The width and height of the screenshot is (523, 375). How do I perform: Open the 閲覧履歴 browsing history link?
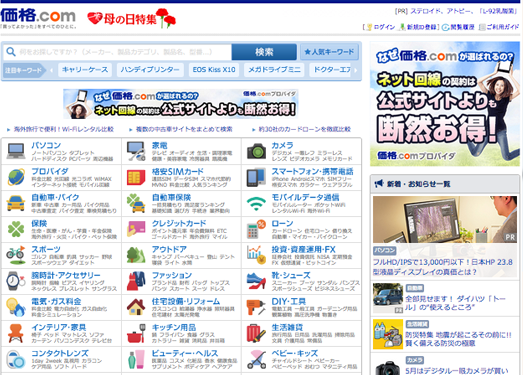(463, 27)
